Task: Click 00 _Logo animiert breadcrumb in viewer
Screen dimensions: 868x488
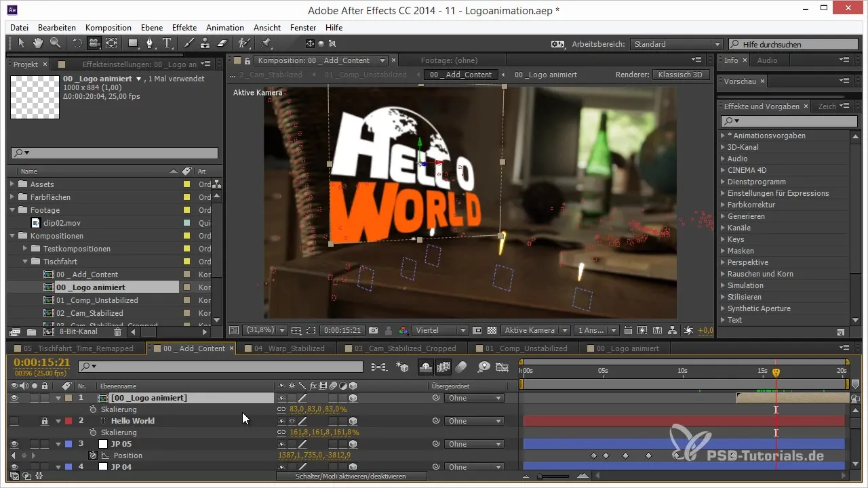Action: [545, 75]
